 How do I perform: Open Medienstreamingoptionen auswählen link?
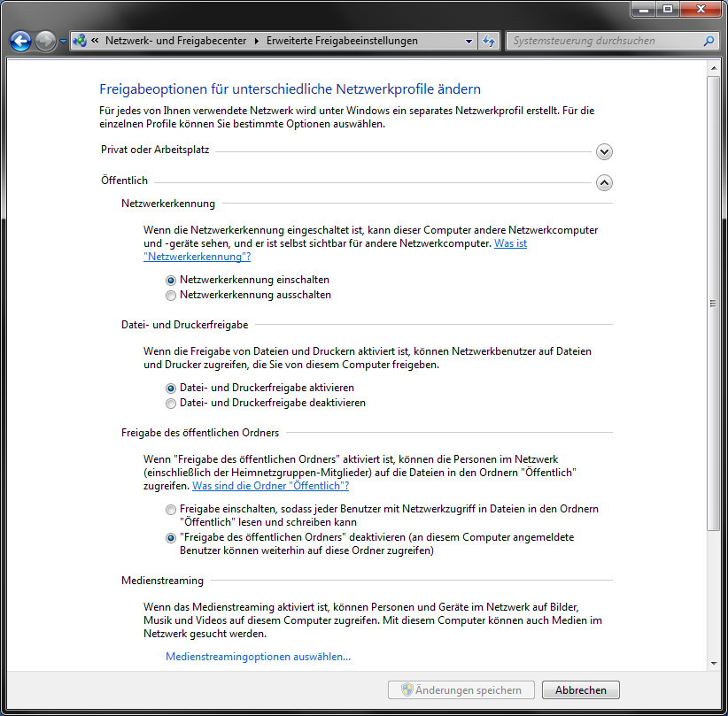click(258, 657)
